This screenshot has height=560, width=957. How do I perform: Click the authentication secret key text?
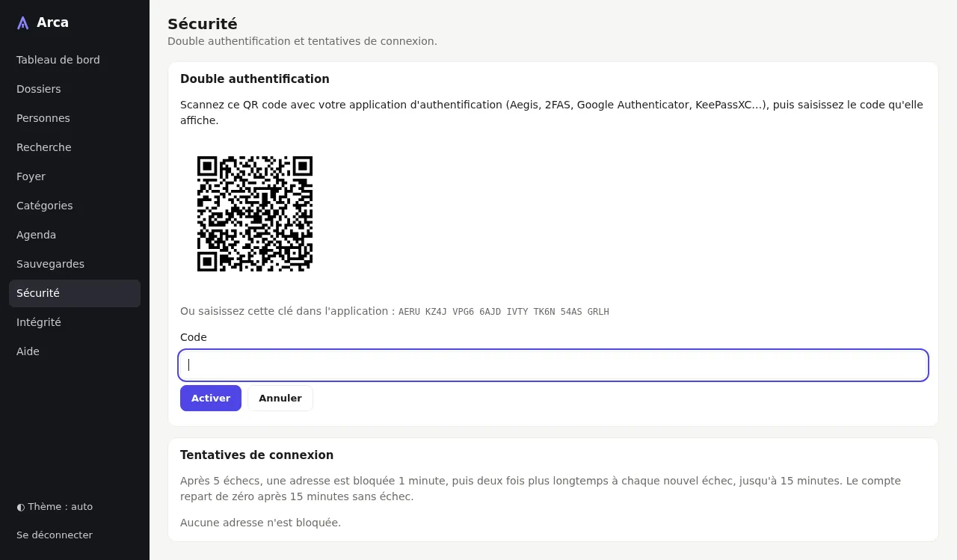click(x=504, y=312)
